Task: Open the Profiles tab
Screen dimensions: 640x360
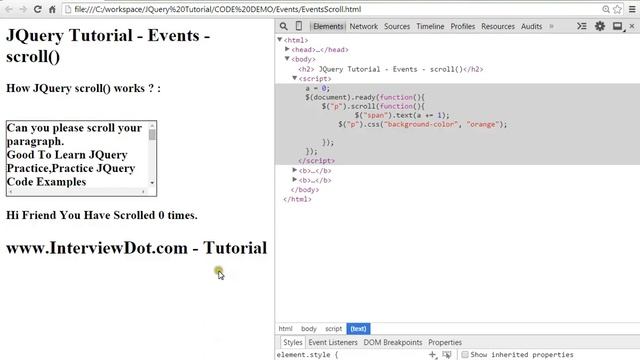Action: coord(462,26)
